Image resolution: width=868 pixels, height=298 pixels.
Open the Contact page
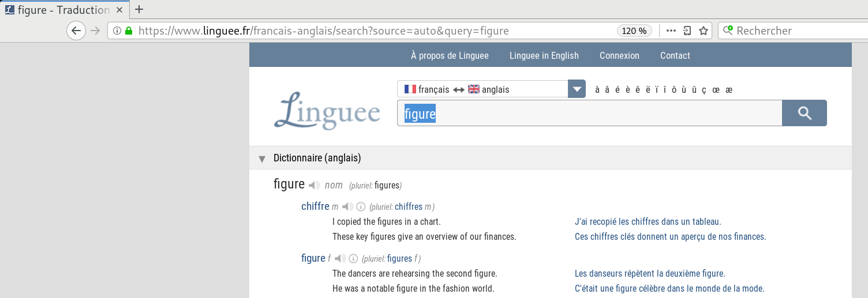[x=675, y=56]
